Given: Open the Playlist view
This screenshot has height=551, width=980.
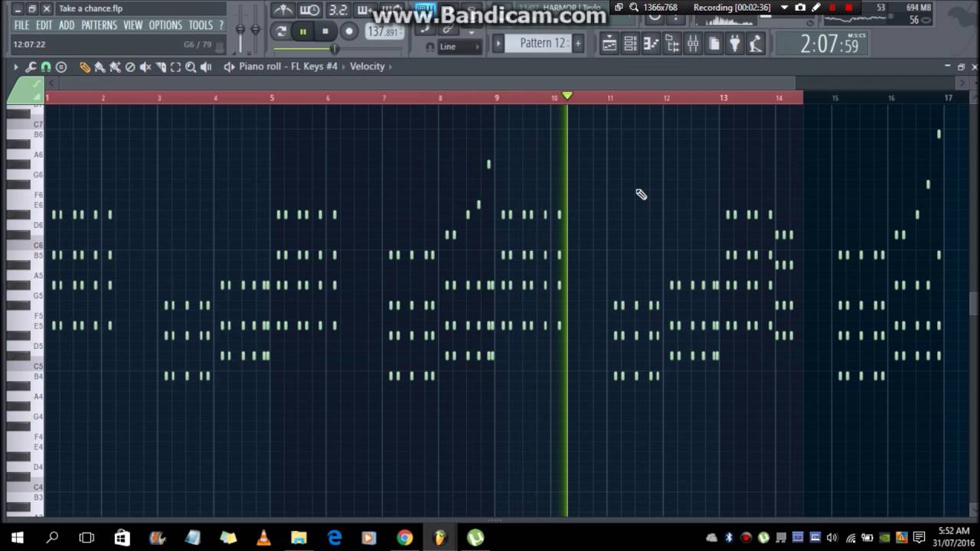Looking at the screenshot, I should pyautogui.click(x=609, y=44).
